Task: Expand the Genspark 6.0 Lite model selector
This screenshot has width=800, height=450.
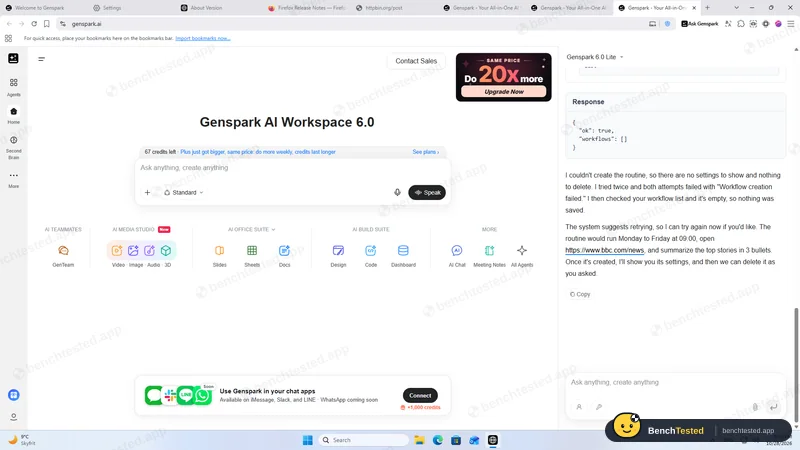Action: pyautogui.click(x=595, y=57)
